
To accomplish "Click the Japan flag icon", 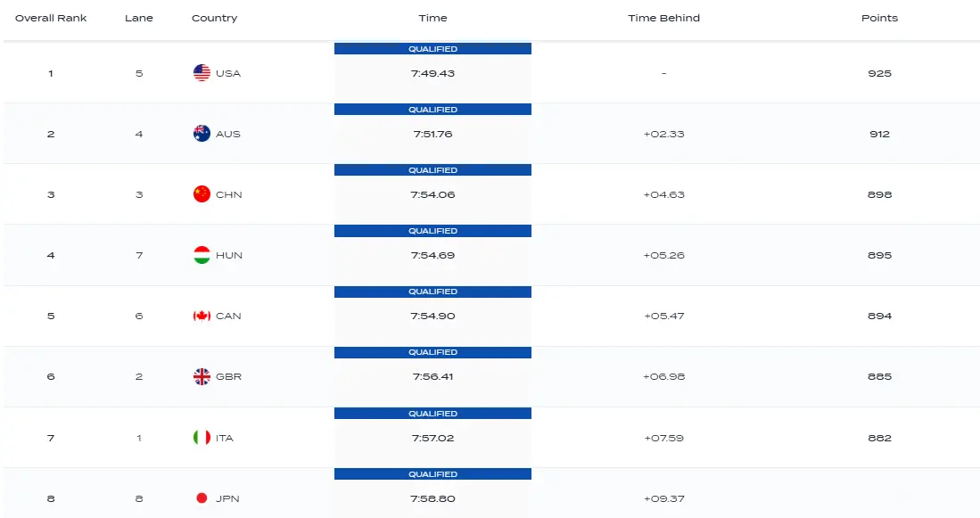I will pyautogui.click(x=202, y=498).
